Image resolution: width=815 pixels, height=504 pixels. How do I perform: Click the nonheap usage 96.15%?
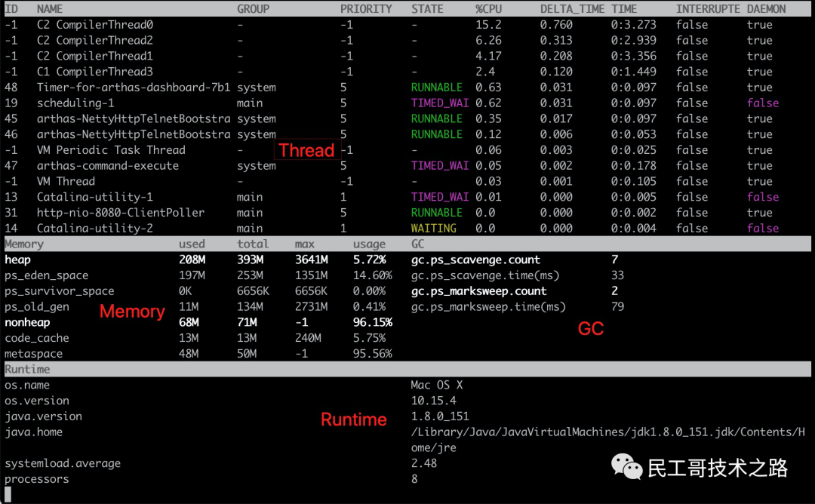[x=373, y=322]
